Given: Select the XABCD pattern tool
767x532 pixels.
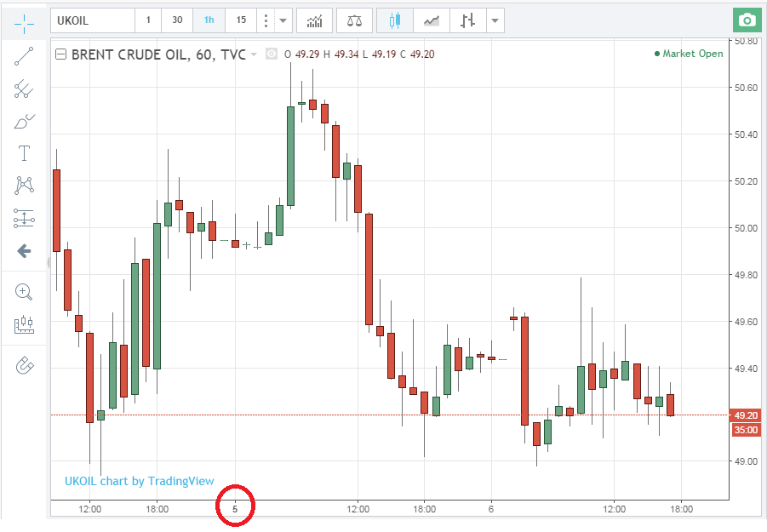Looking at the screenshot, I should pos(24,186).
